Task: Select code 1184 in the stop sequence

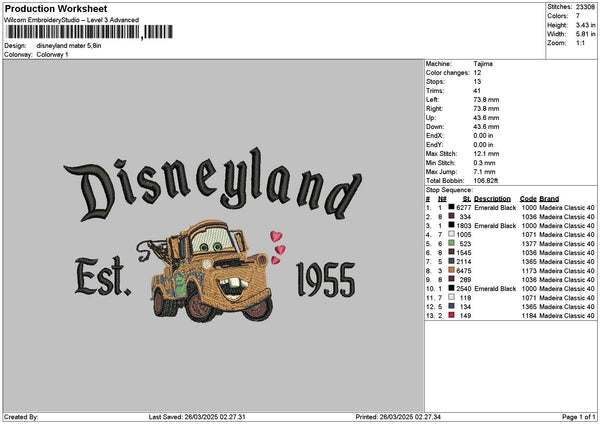Action: (529, 316)
